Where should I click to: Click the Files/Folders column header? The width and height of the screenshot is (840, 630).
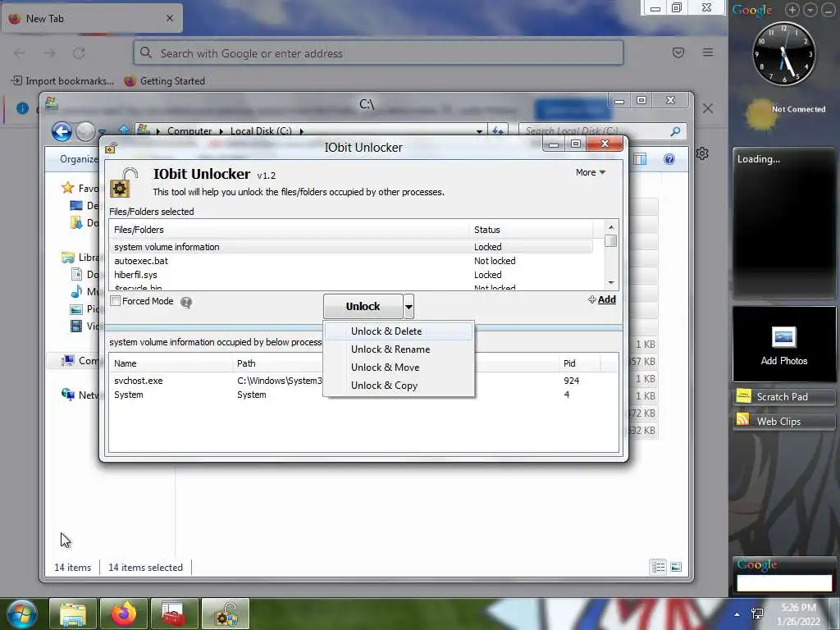[x=290, y=230]
